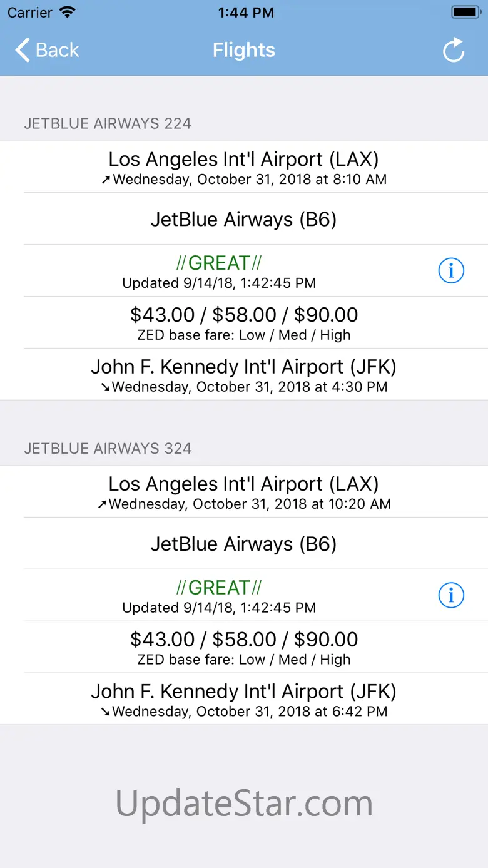The image size is (488, 868).
Task: Tap the Wi-Fi status icon
Action: (67, 13)
